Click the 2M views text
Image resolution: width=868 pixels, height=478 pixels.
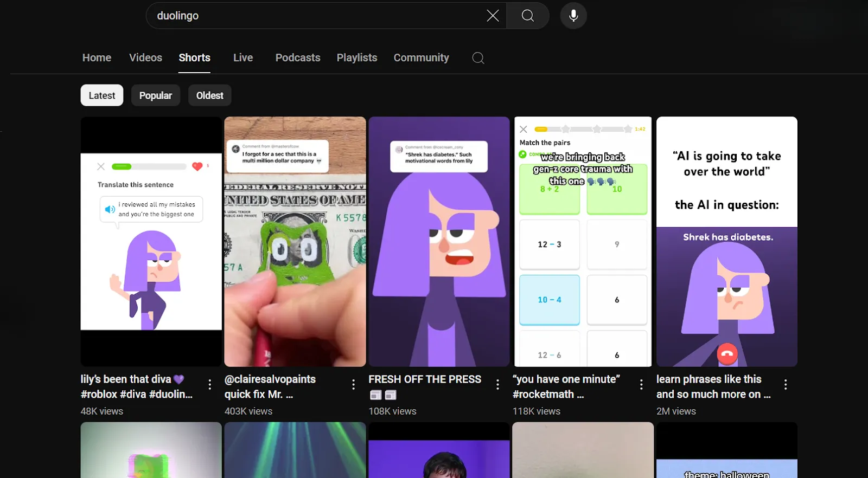pyautogui.click(x=676, y=411)
